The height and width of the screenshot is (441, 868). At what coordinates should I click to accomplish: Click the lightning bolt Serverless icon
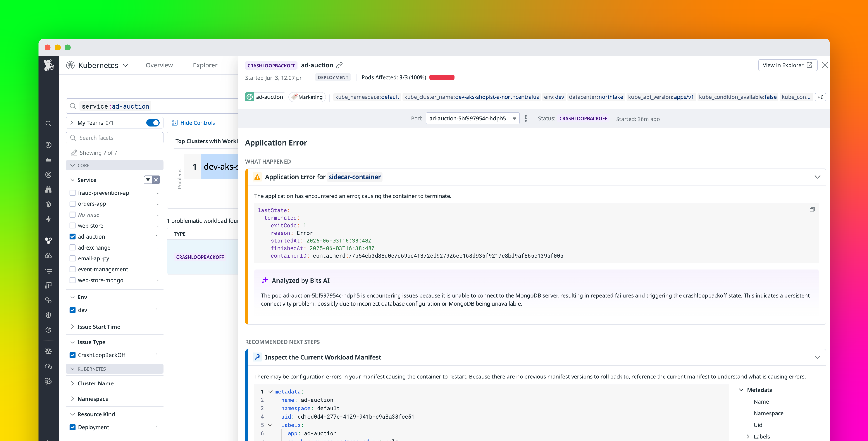(x=48, y=220)
